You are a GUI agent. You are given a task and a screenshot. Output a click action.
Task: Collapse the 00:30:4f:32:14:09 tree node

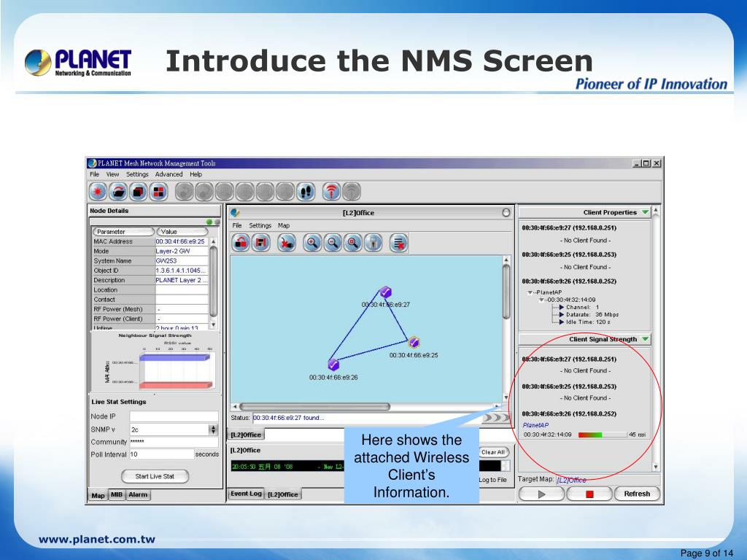coord(541,300)
